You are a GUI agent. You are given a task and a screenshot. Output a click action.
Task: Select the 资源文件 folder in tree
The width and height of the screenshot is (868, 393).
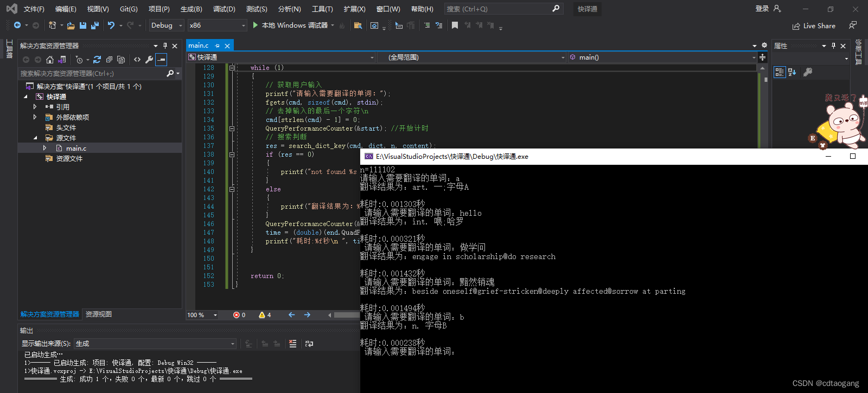(69, 158)
